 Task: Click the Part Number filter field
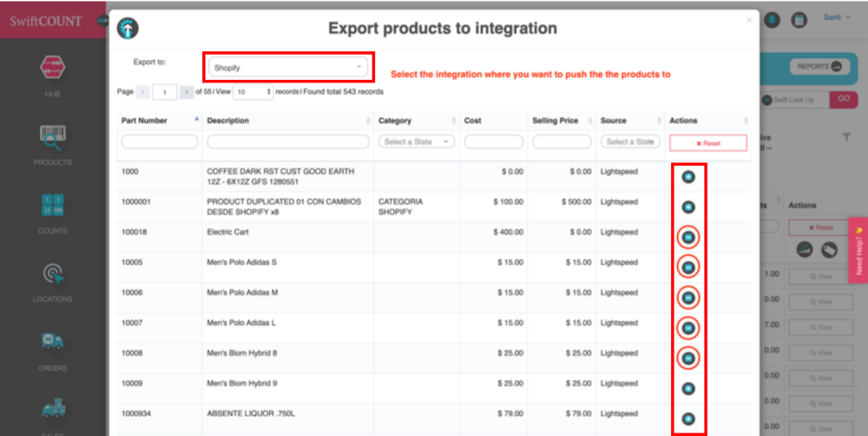click(160, 142)
